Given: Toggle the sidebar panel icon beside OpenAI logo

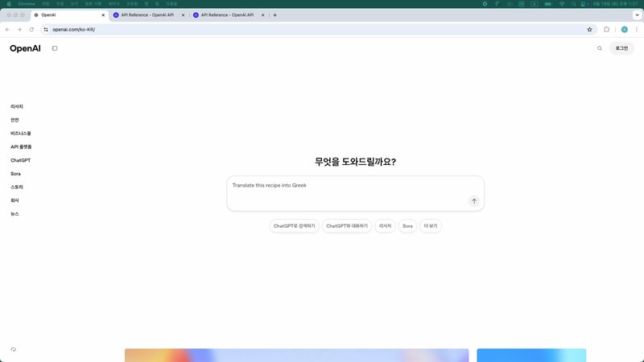Looking at the screenshot, I should click(x=55, y=48).
